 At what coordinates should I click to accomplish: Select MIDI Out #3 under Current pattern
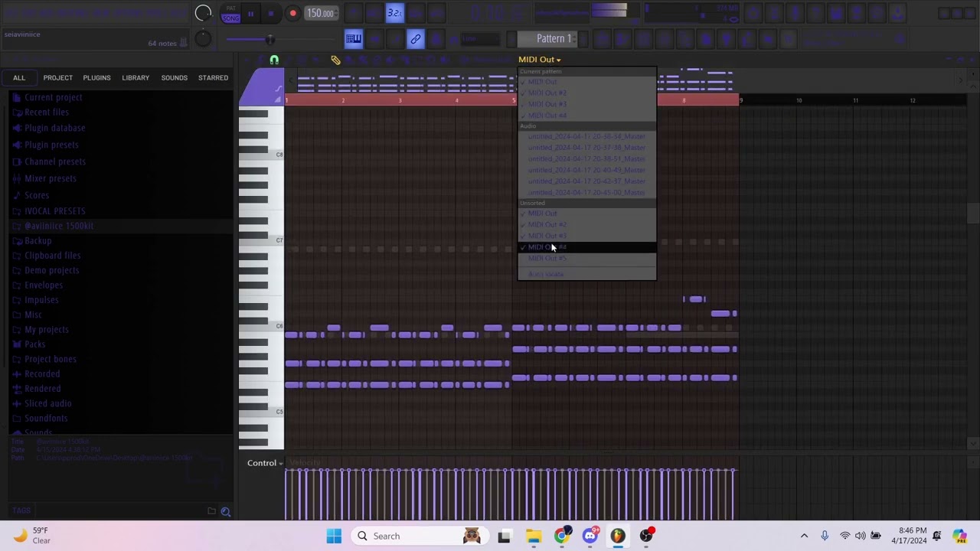[586, 104]
